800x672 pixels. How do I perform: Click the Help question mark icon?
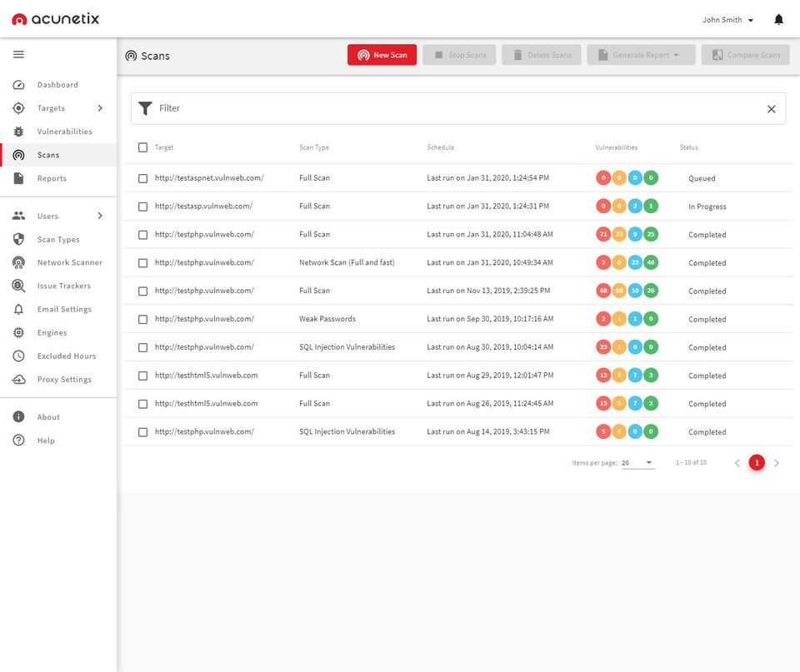click(x=18, y=441)
